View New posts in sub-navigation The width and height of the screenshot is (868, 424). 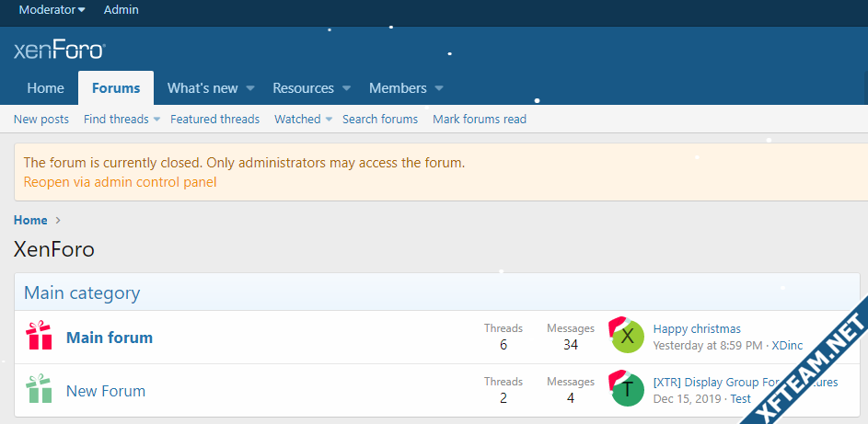pyautogui.click(x=41, y=119)
